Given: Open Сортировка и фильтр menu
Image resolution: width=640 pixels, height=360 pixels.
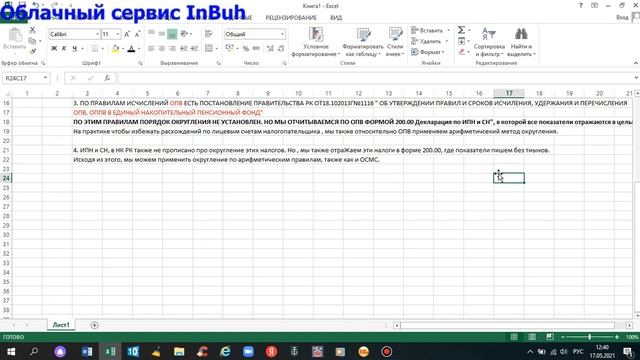Looking at the screenshot, I should pos(489,42).
